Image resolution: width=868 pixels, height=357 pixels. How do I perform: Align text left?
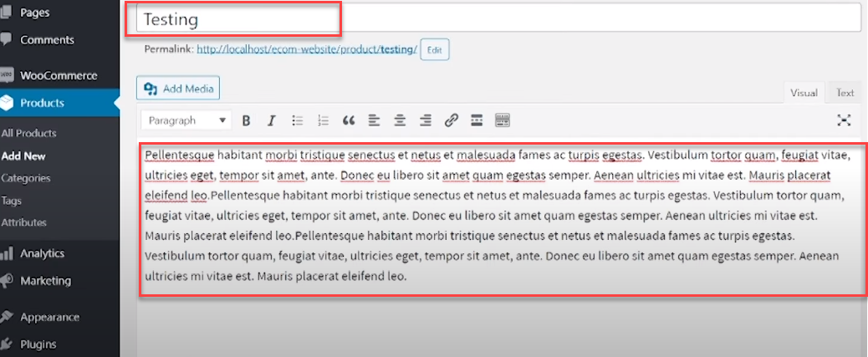point(375,120)
